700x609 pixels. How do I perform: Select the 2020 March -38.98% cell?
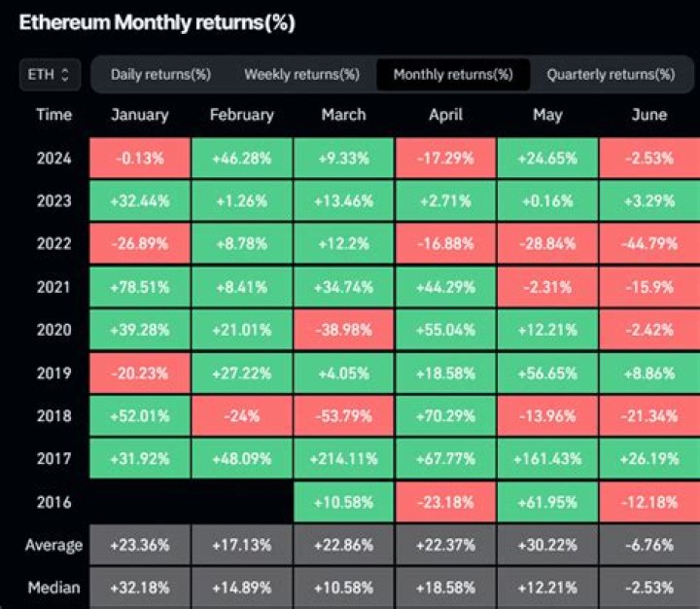pos(343,330)
